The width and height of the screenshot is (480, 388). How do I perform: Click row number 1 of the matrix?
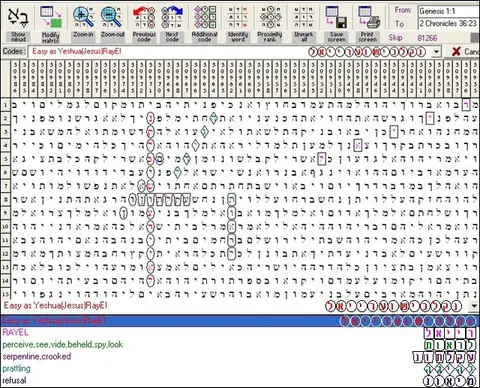tap(5, 105)
